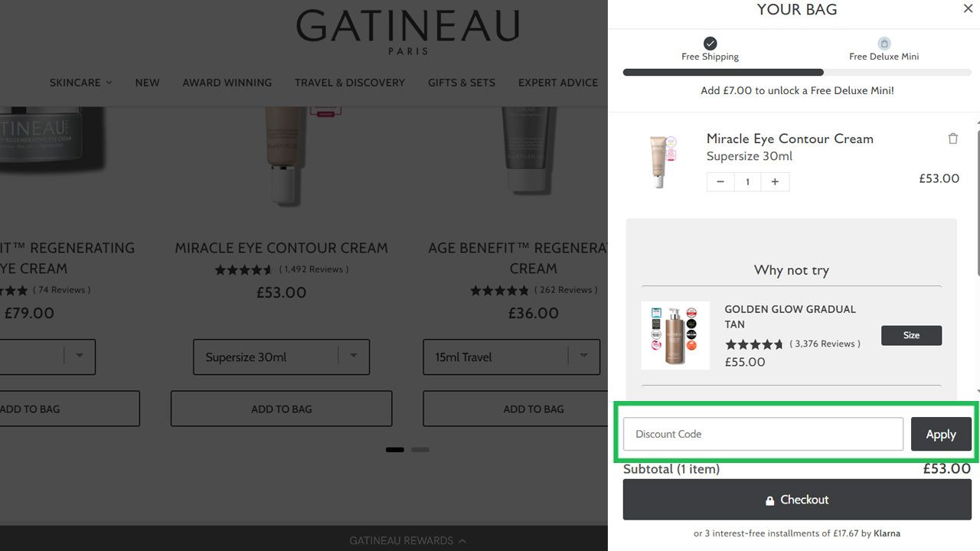Open Miracle Eye Contour Cream product page
The image size is (980, 551).
(281, 248)
